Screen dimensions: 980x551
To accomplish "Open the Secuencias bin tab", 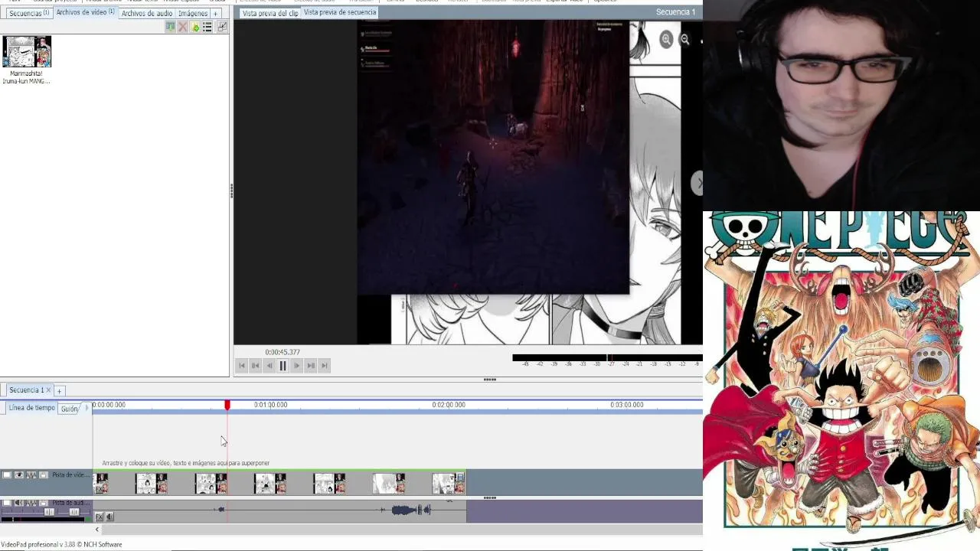I will (28, 13).
